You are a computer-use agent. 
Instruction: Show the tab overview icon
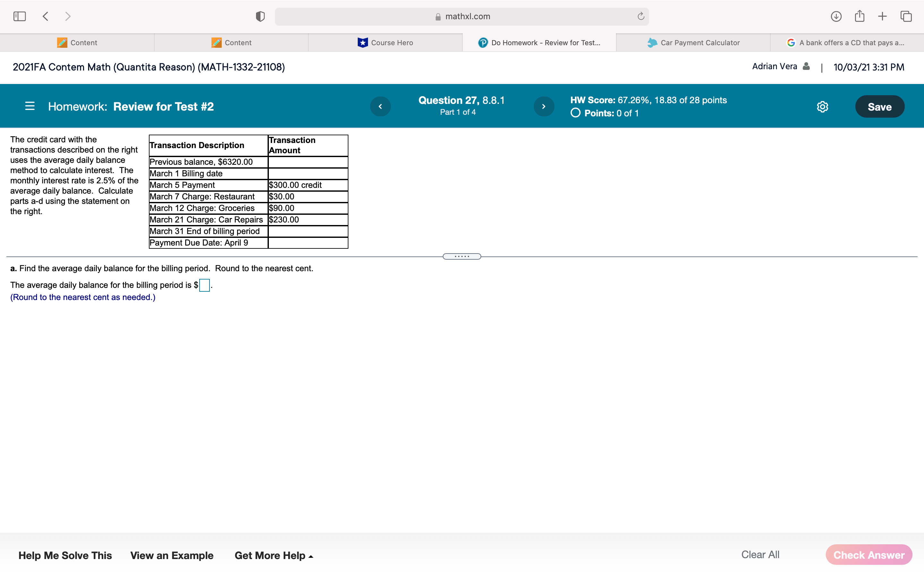(x=906, y=16)
